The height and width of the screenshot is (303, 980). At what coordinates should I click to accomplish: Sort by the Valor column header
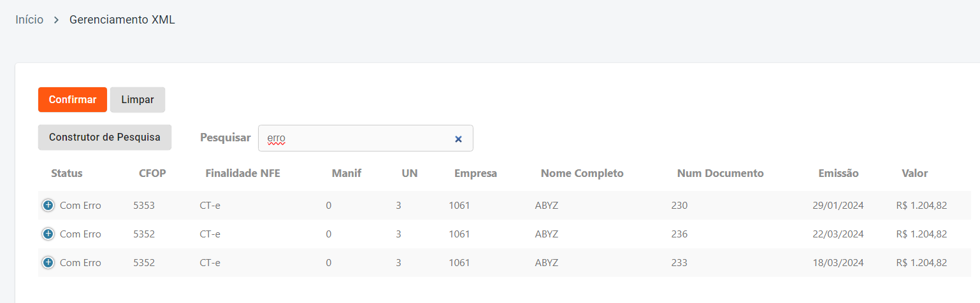914,173
